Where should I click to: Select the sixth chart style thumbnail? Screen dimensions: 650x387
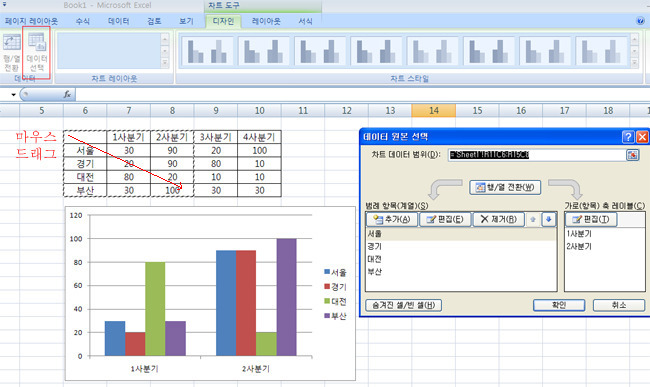point(489,51)
